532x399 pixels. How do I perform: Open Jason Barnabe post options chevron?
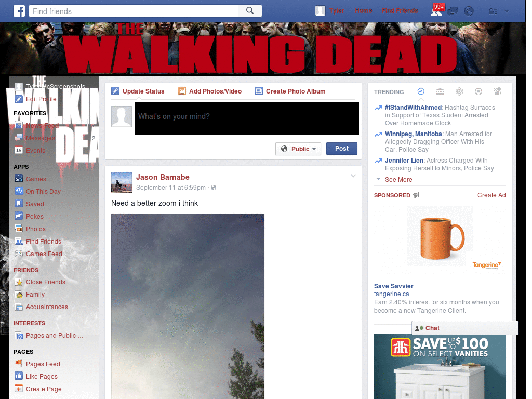point(353,176)
